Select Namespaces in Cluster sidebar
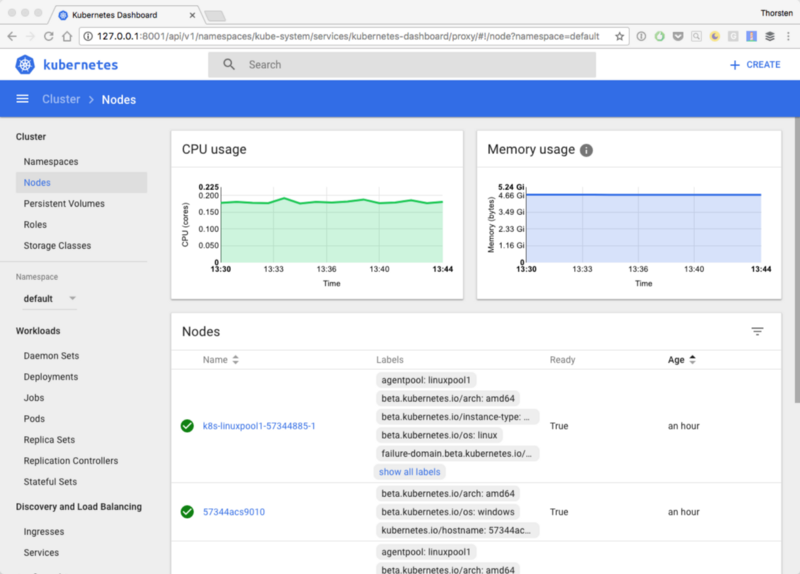The width and height of the screenshot is (800, 574). pyautogui.click(x=51, y=162)
